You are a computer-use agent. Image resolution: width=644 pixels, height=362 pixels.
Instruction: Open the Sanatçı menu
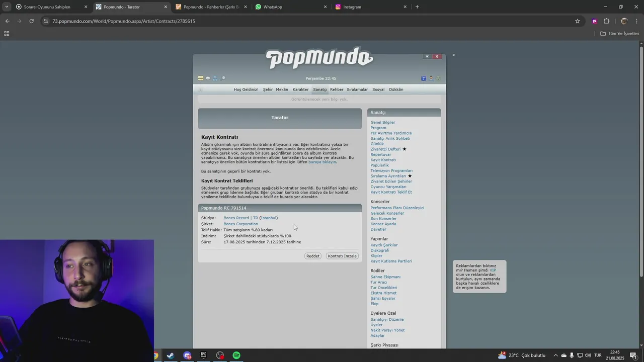point(319,89)
